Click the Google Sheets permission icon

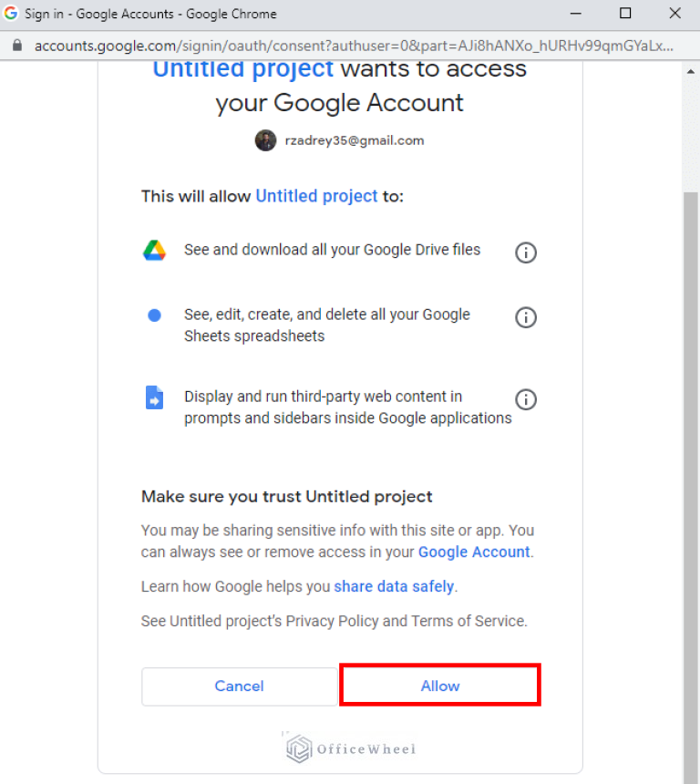[x=154, y=315]
